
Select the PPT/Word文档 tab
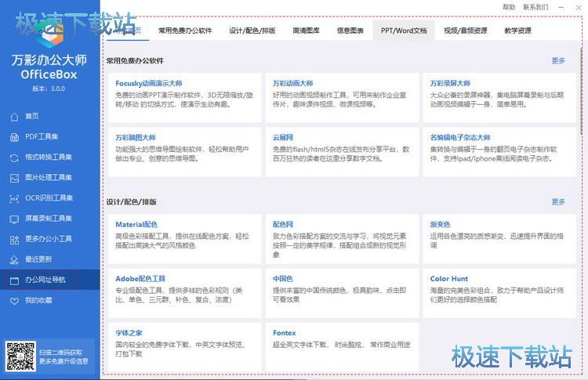[x=404, y=31]
